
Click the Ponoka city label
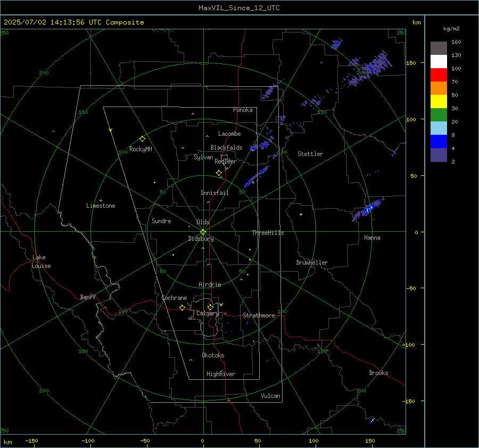point(243,110)
